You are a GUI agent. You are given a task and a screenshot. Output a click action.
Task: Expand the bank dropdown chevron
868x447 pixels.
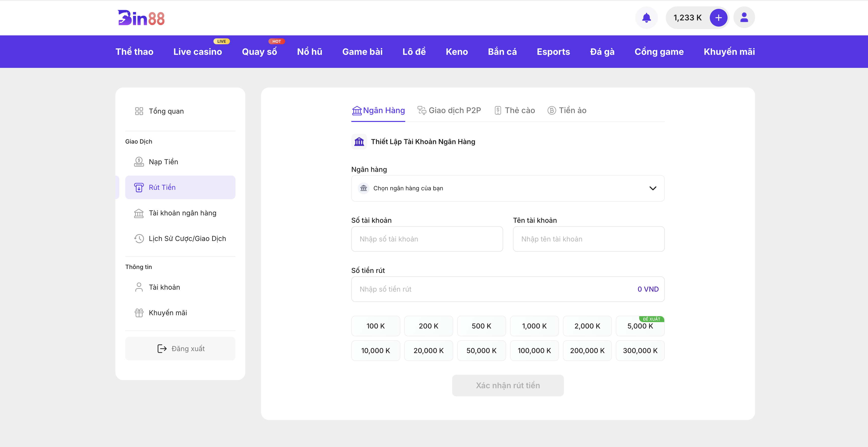coord(653,188)
